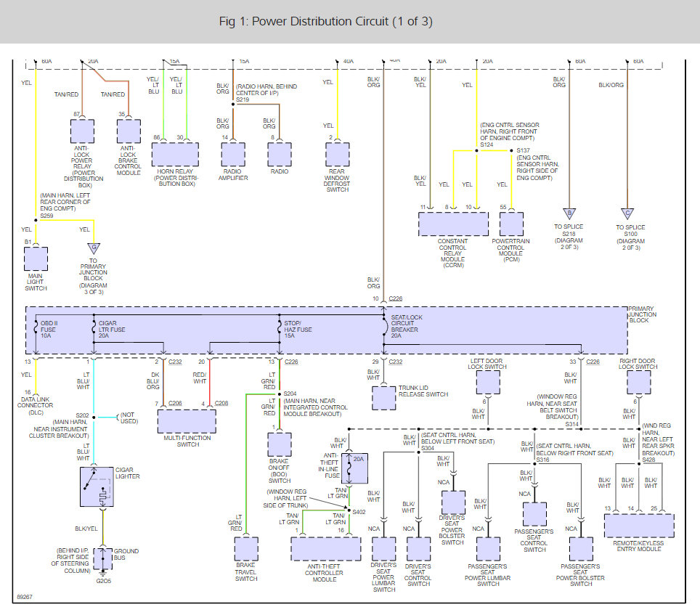Click the 'S316' splice label
The height and width of the screenshot is (615, 700).
(543, 460)
